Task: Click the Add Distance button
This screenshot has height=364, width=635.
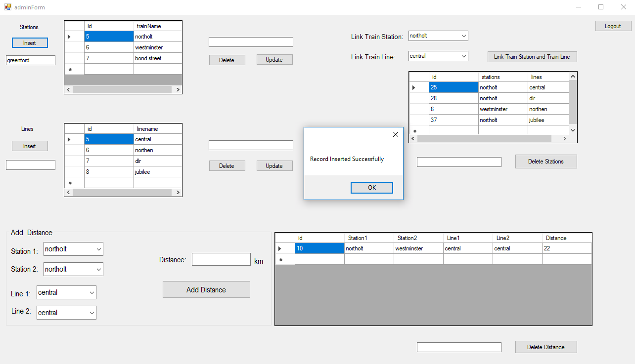Action: click(206, 290)
